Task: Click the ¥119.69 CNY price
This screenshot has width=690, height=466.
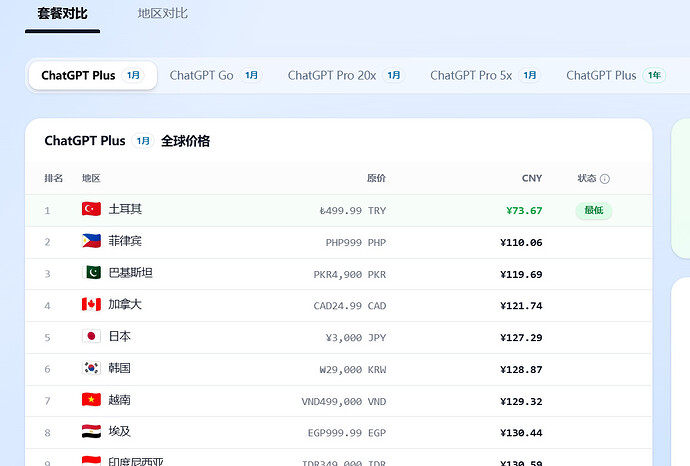Action: pos(521,275)
